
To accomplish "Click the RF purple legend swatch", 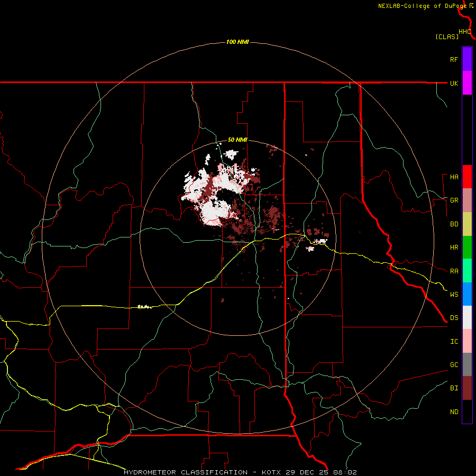I will pos(467,59).
